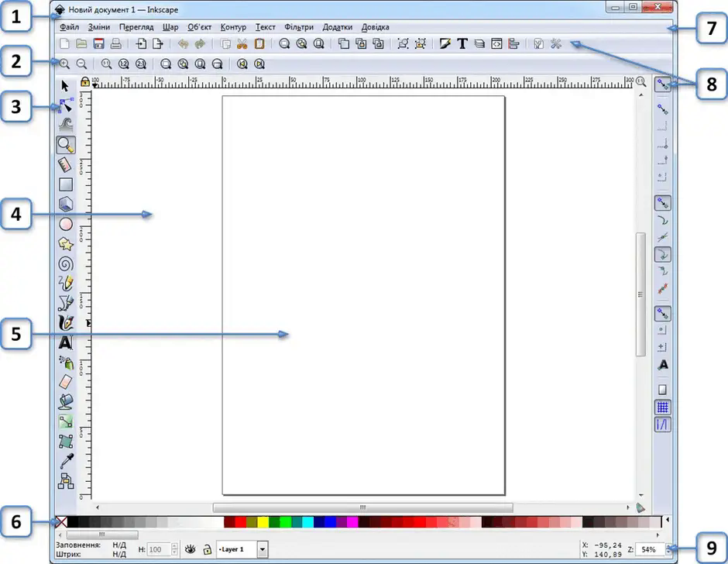Screen dimensions: 728x564
Task: Choose the Text tool in toolbox
Action: pyautogui.click(x=66, y=342)
